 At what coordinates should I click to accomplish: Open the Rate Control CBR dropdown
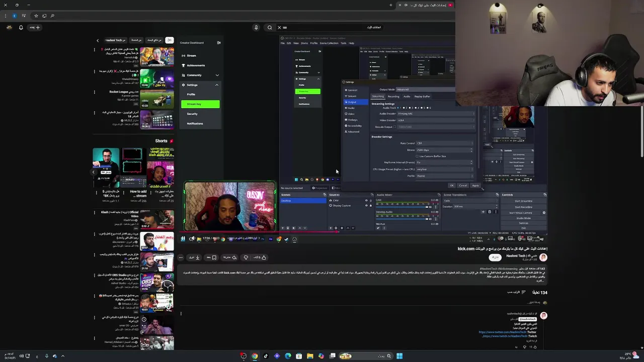pyautogui.click(x=444, y=143)
